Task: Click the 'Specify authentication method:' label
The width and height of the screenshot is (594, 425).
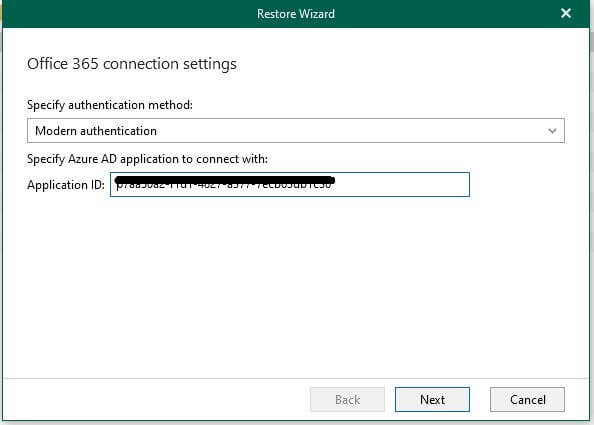Action: point(110,105)
